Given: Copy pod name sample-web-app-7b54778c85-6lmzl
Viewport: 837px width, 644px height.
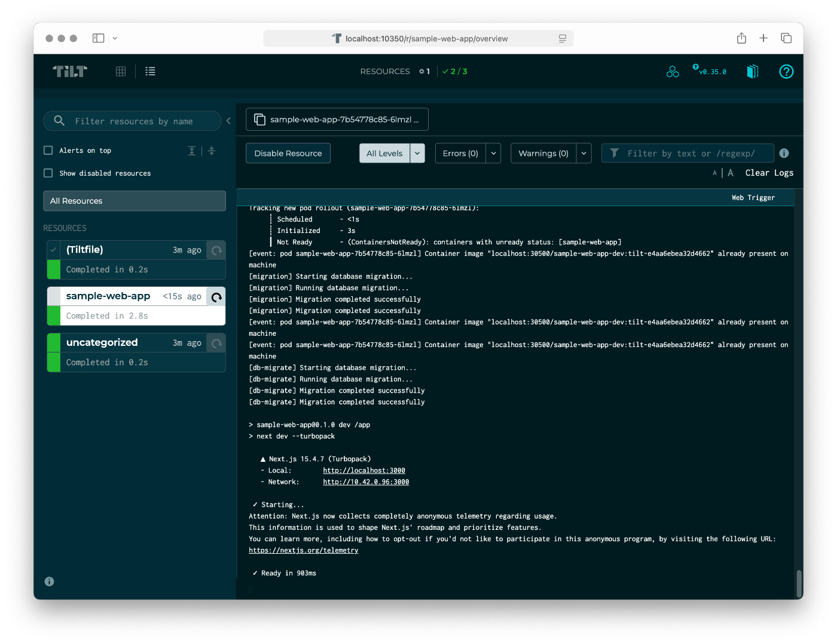Looking at the screenshot, I should tap(337, 119).
